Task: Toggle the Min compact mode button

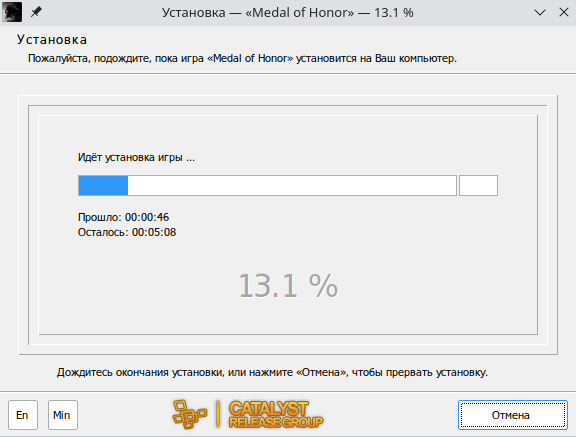Action: point(63,415)
